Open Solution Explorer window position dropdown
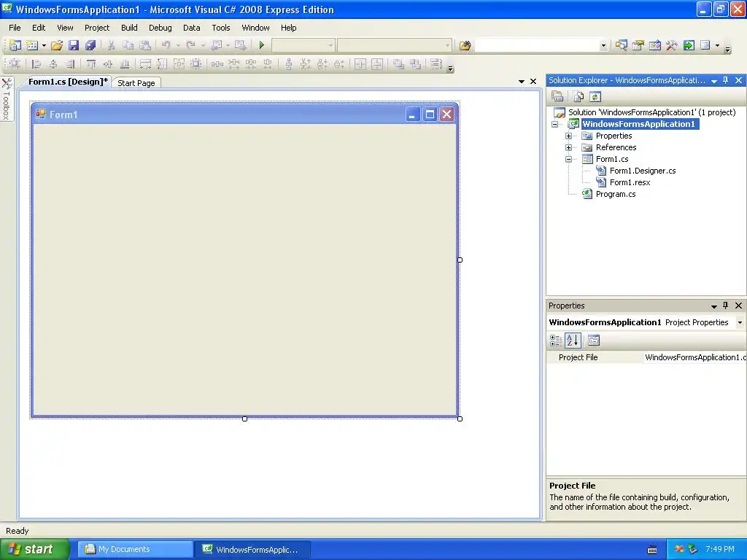The width and height of the screenshot is (747, 560). tap(714, 81)
